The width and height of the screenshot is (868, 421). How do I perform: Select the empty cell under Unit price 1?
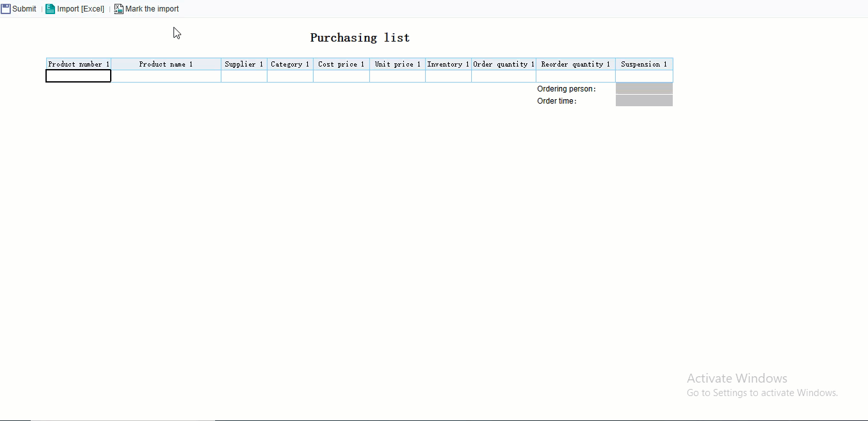398,76
